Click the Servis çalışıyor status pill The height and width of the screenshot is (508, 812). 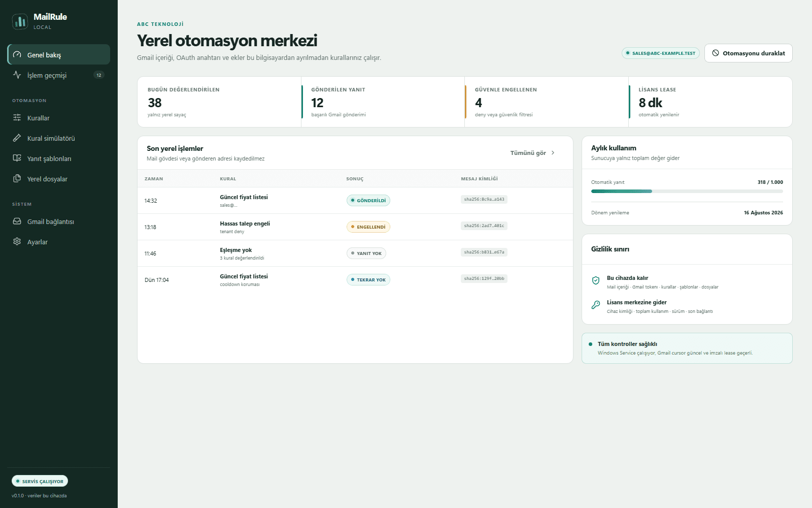click(x=40, y=481)
